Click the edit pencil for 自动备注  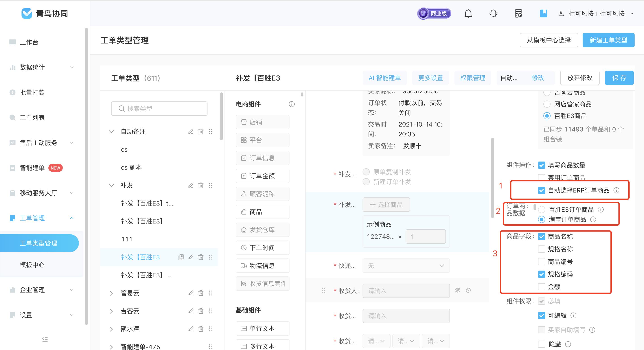191,131
